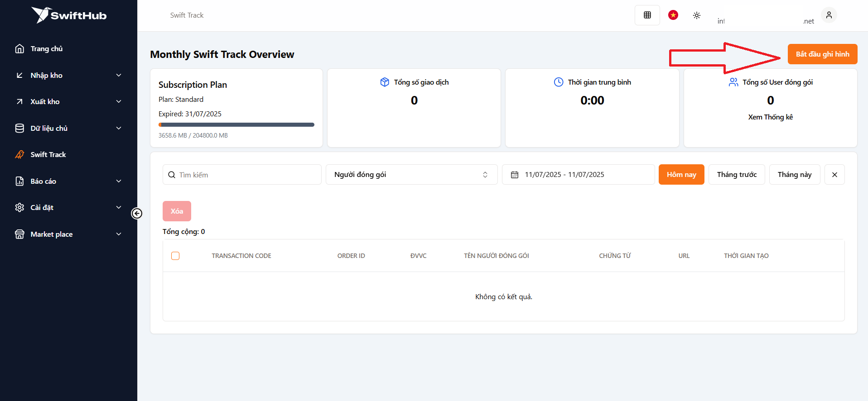Click the Swift Track rocket icon
The width and height of the screenshot is (868, 401).
(19, 154)
